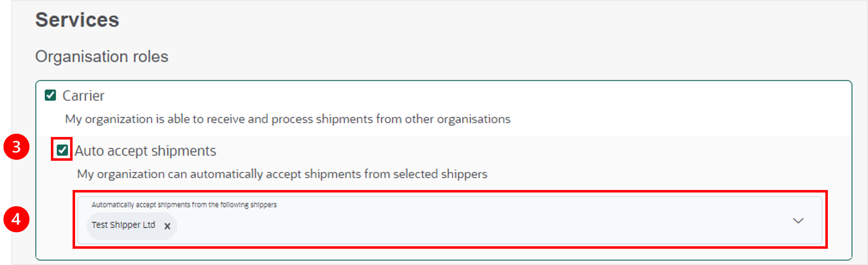Click the Carrier role description text

(288, 119)
